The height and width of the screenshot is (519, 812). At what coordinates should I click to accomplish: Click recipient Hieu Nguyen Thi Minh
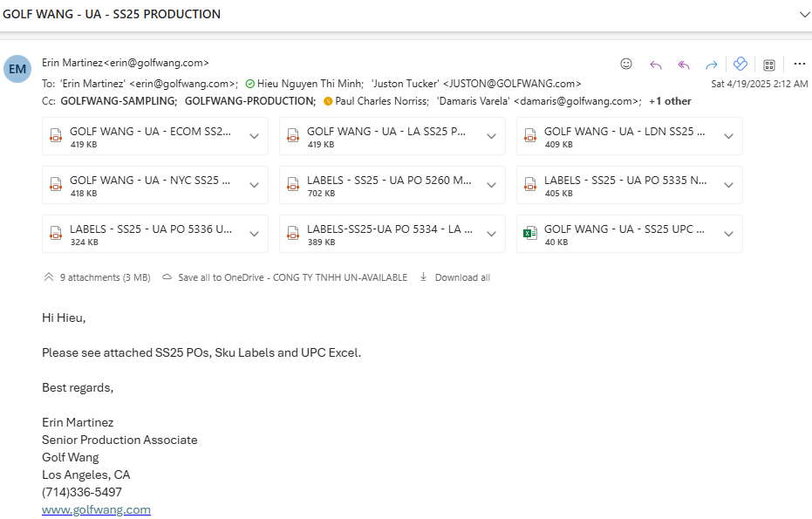click(x=310, y=84)
